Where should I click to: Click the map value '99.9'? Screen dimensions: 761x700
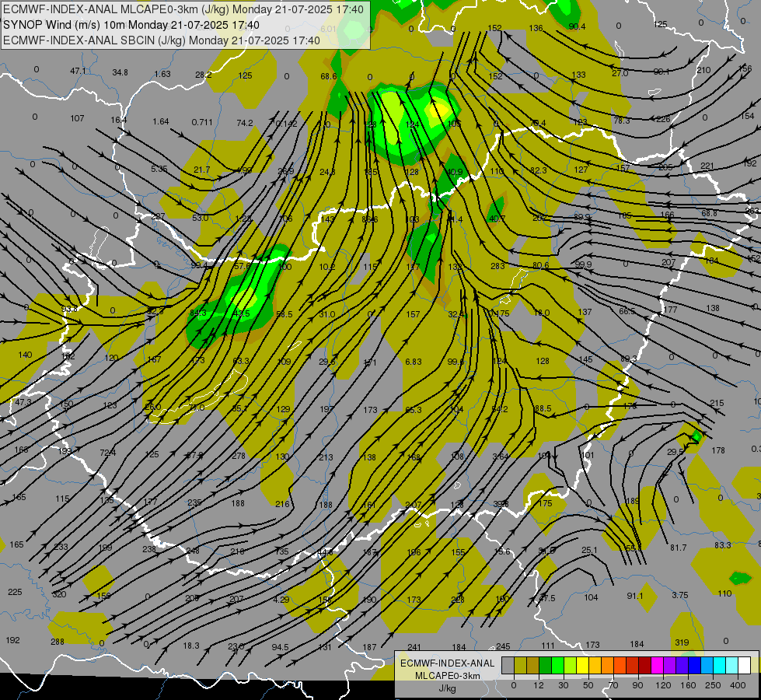click(583, 264)
